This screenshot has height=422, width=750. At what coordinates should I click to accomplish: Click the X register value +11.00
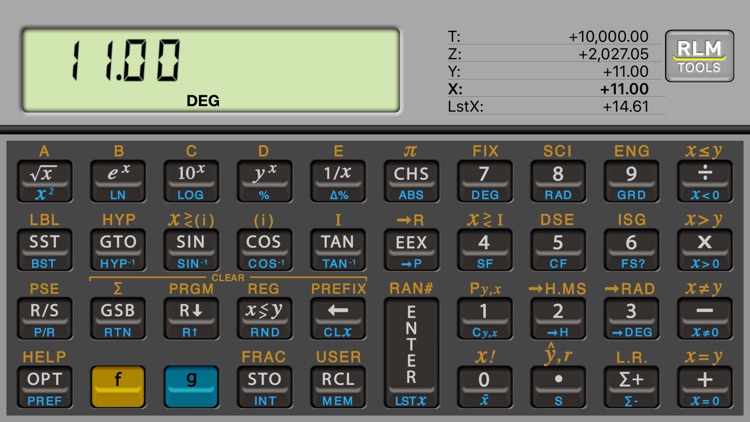624,89
